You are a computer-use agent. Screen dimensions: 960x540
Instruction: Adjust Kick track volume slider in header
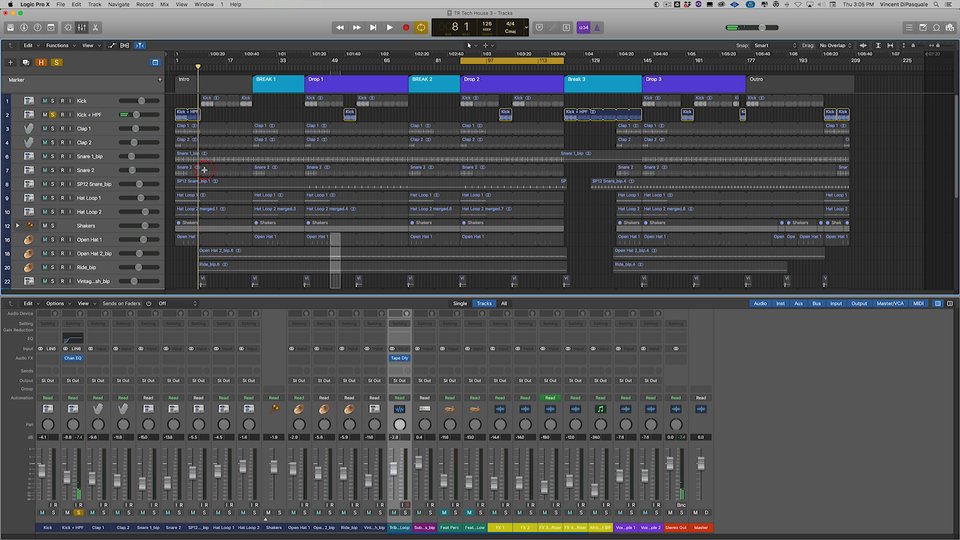[x=139, y=100]
